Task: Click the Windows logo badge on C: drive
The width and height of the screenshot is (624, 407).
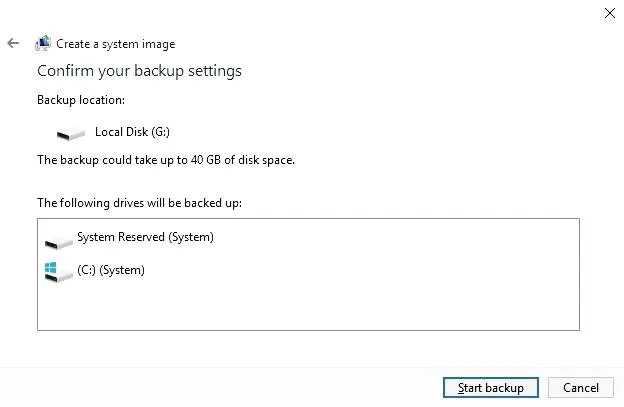Action: click(x=50, y=267)
